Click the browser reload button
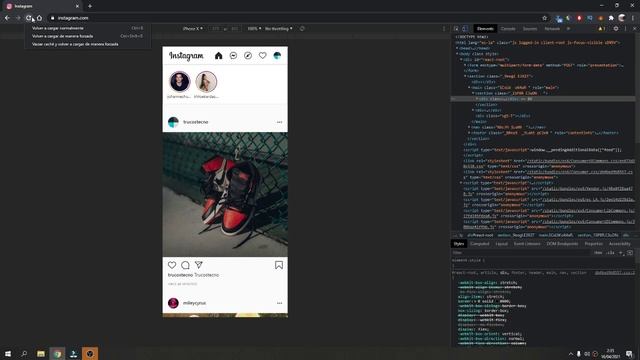Image resolution: width=640 pixels, height=360 pixels. pos(29,18)
